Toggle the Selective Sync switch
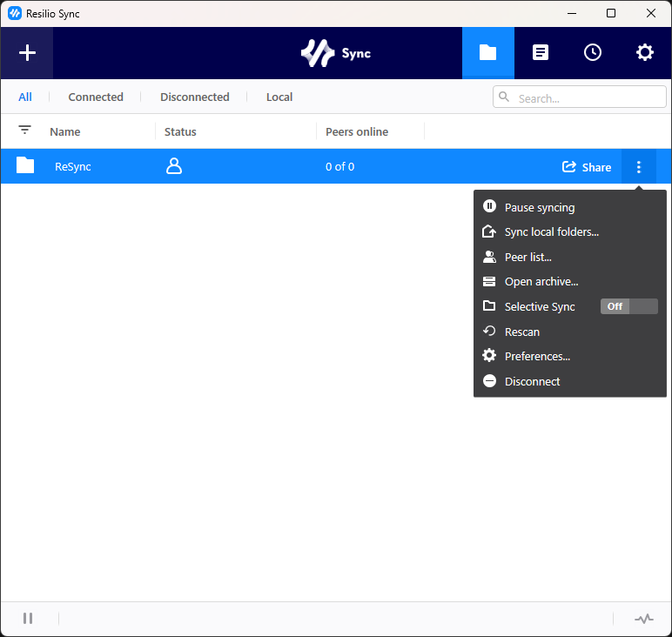The width and height of the screenshot is (672, 637). [x=628, y=306]
